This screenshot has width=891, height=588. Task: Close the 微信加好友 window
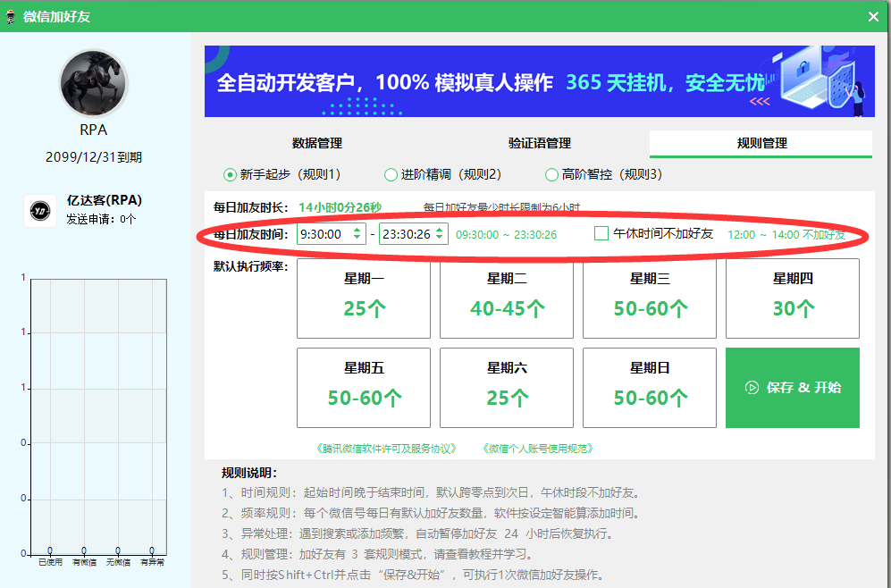click(x=873, y=16)
